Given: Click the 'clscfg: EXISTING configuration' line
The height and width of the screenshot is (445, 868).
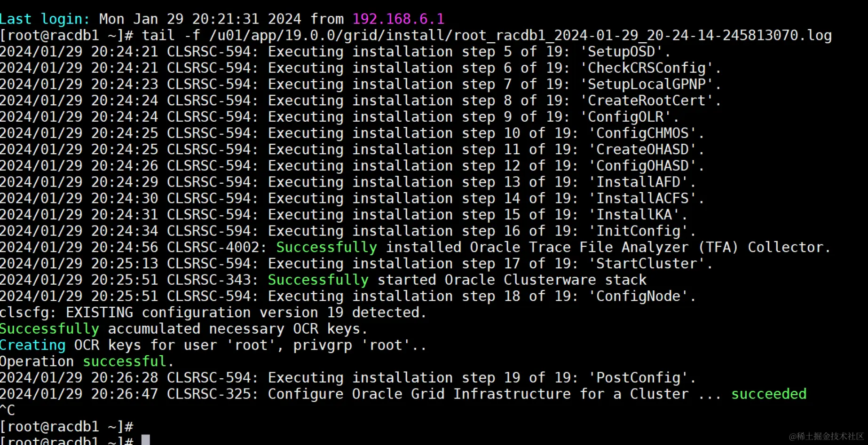Looking at the screenshot, I should pos(213,312).
